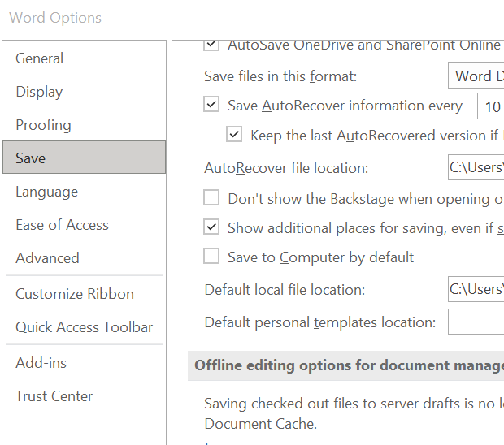Screen dimensions: 504x445
Task: Click the Default personal templates location field
Action: (x=476, y=322)
